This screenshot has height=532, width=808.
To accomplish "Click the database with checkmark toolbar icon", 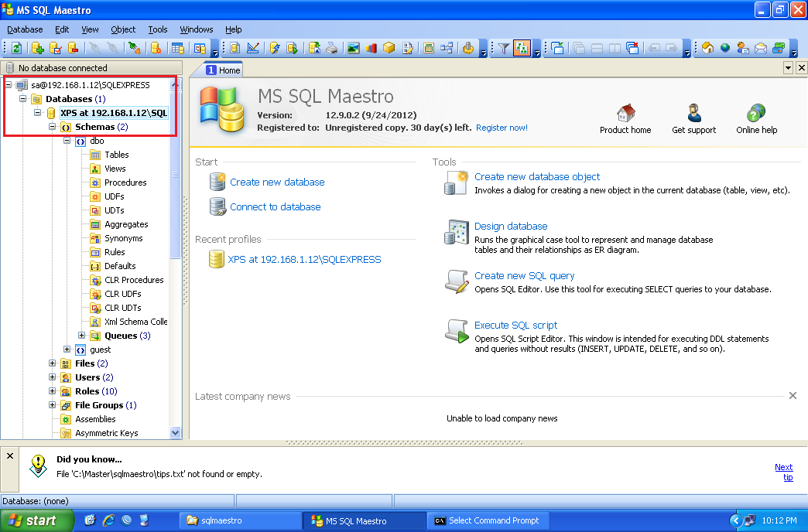I will (x=56, y=49).
